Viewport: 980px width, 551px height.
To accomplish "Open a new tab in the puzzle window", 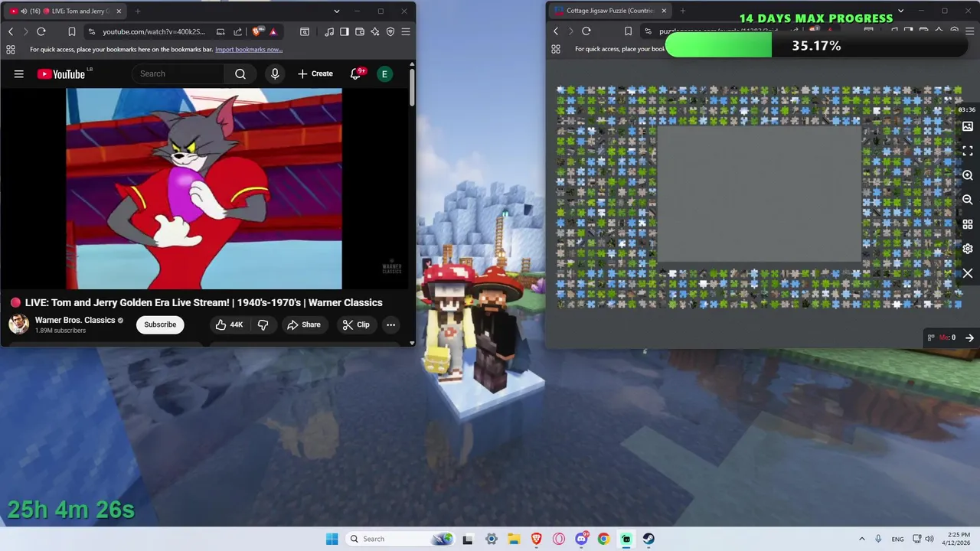I will click(x=683, y=11).
